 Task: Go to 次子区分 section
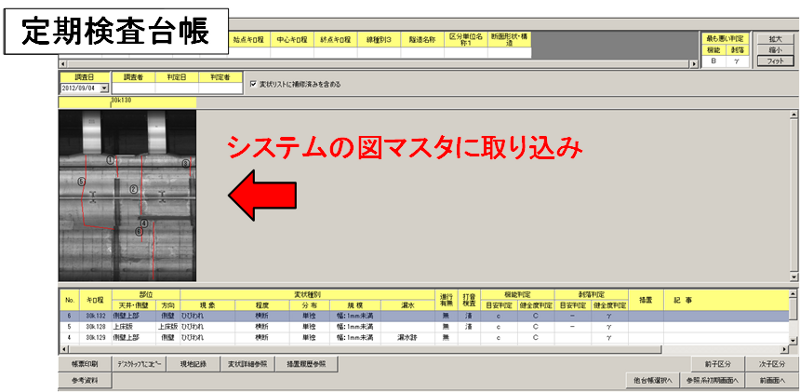point(771,364)
